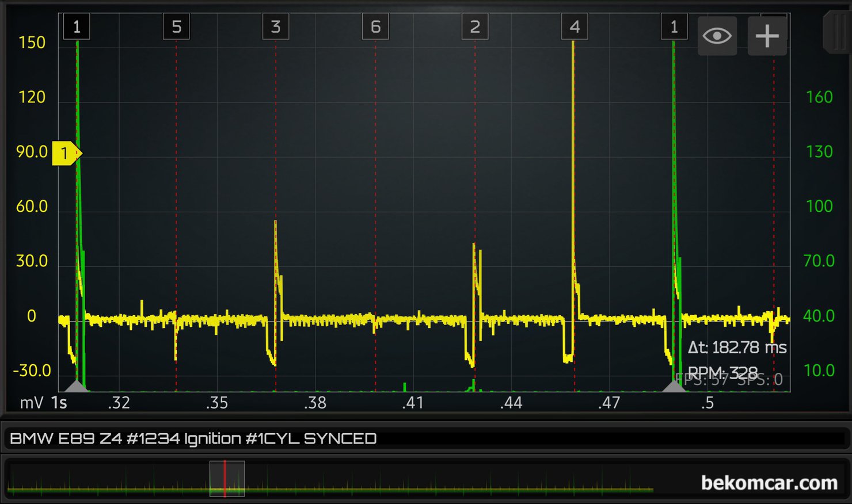Image resolution: width=852 pixels, height=504 pixels.
Task: Click the mV unit label
Action: [31, 403]
